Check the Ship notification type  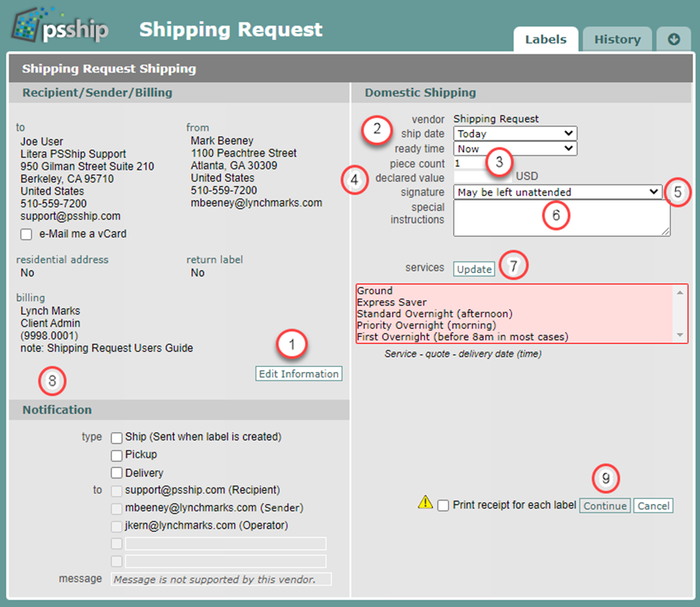tap(117, 438)
